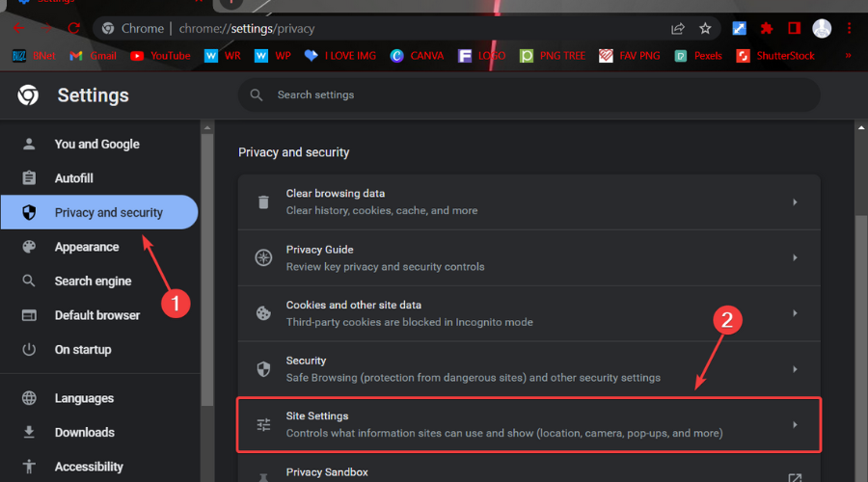Open the Pexels bookmark
The image size is (868, 482).
point(698,56)
